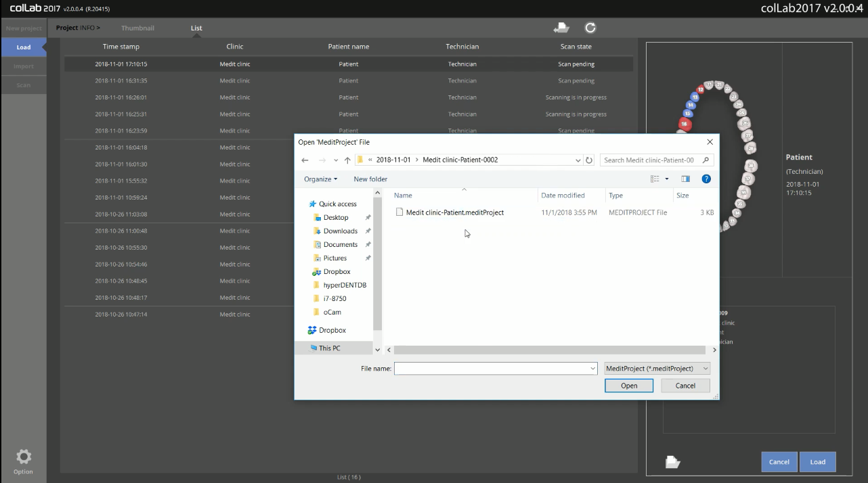Select the 2018-10-26 10:47:14 project row
Image resolution: width=868 pixels, height=483 pixels.
[x=179, y=315]
